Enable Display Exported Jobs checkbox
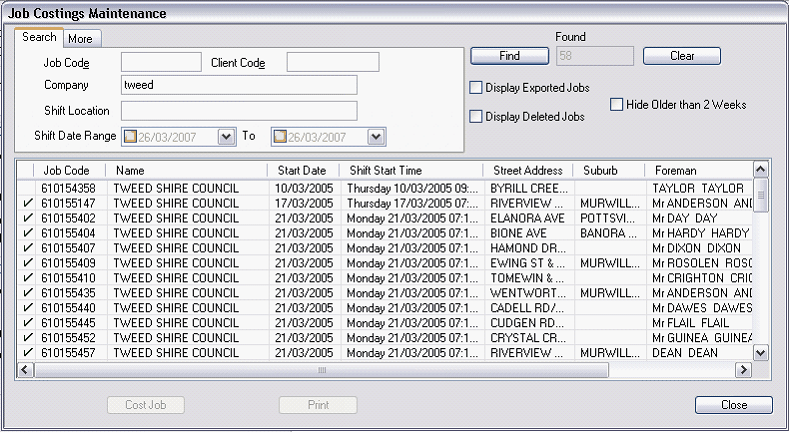The image size is (790, 433). click(x=476, y=88)
